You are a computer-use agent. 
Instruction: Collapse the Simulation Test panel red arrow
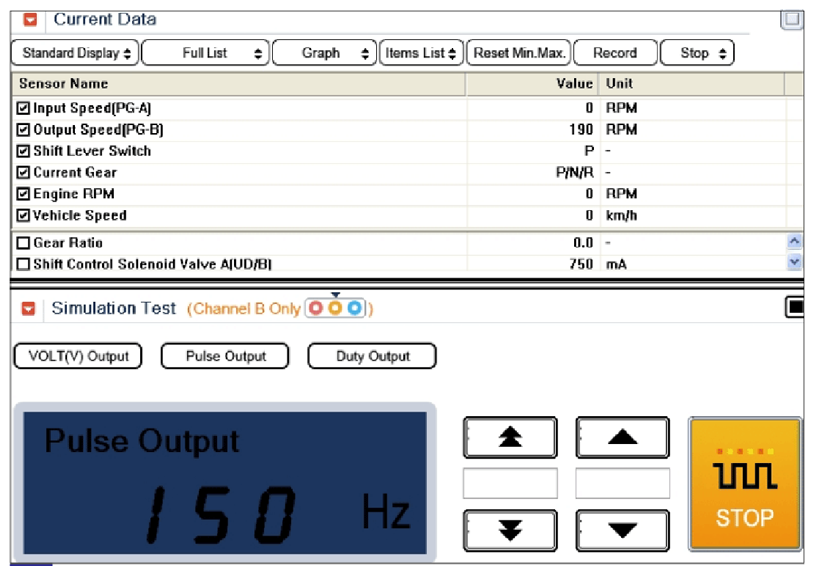coord(29,309)
